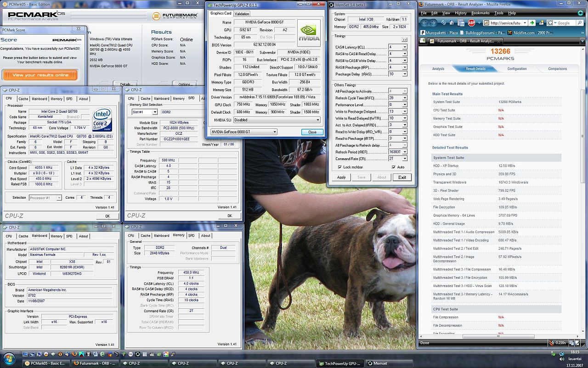588x368 pixels.
Task: Click the Exit button in MemSet
Action: click(x=402, y=177)
